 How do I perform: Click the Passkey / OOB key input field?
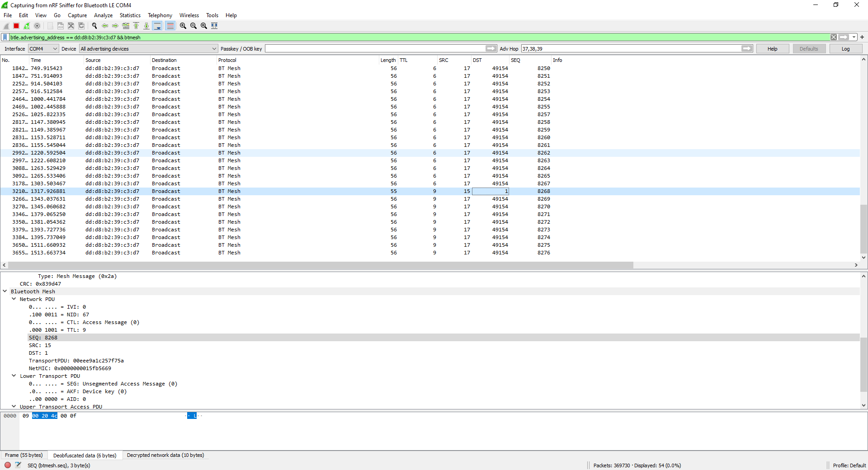(x=375, y=48)
